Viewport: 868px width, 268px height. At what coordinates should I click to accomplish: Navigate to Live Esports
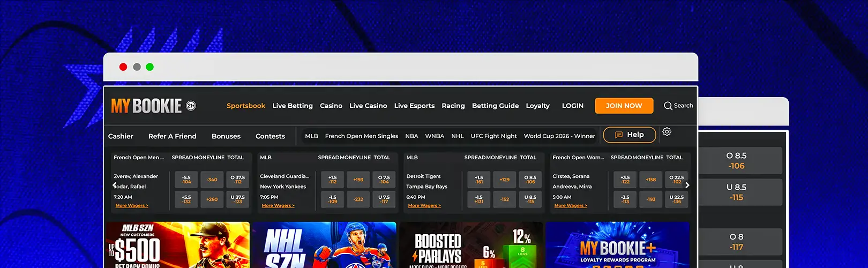tap(414, 106)
